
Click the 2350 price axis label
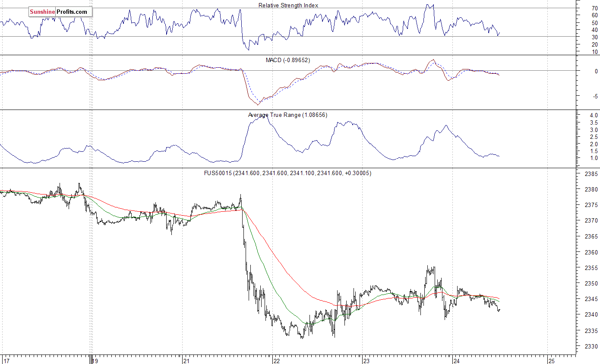click(591, 283)
